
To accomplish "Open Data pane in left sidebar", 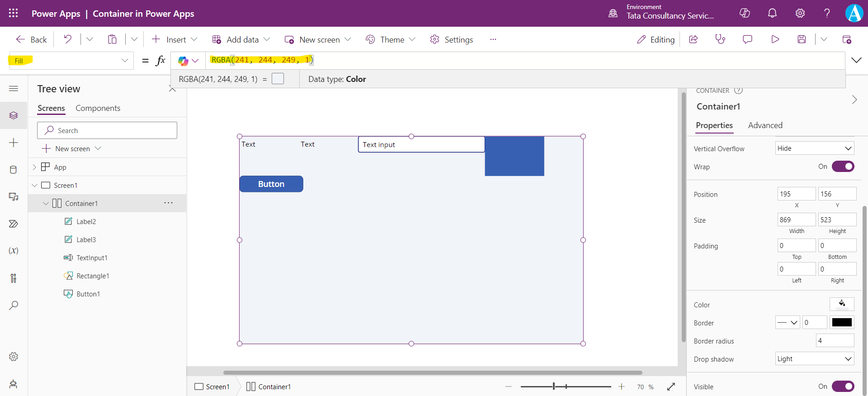I will [14, 170].
